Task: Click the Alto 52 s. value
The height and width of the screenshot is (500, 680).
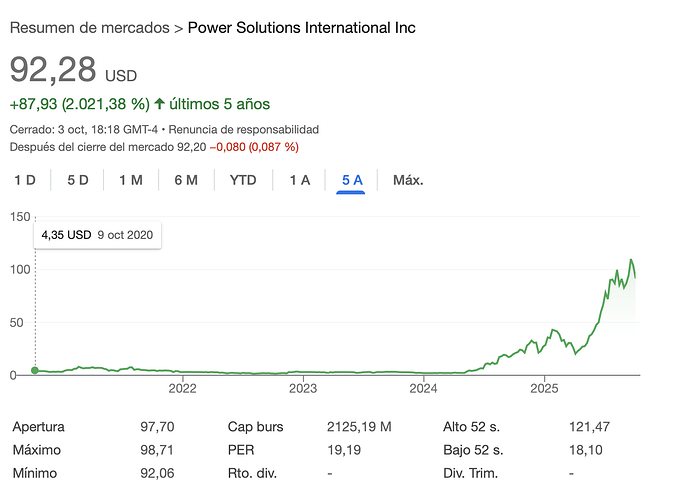Action: (589, 427)
